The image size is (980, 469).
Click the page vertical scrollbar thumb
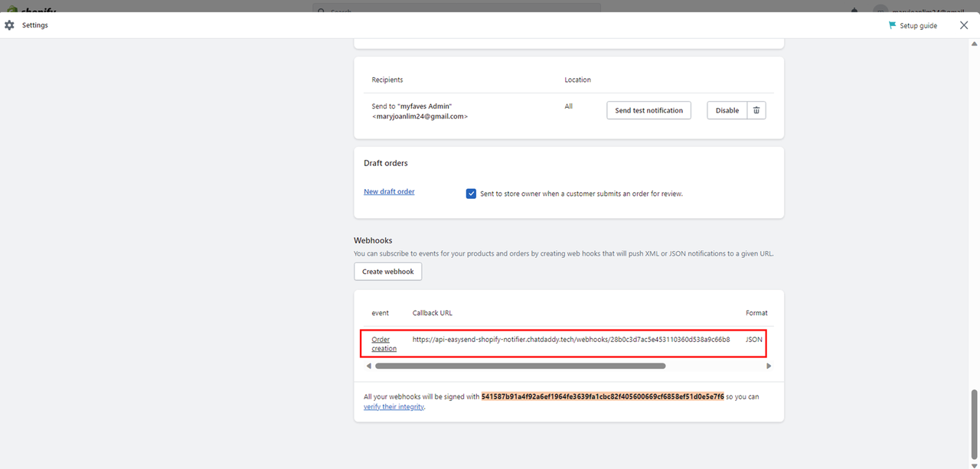pos(975,424)
